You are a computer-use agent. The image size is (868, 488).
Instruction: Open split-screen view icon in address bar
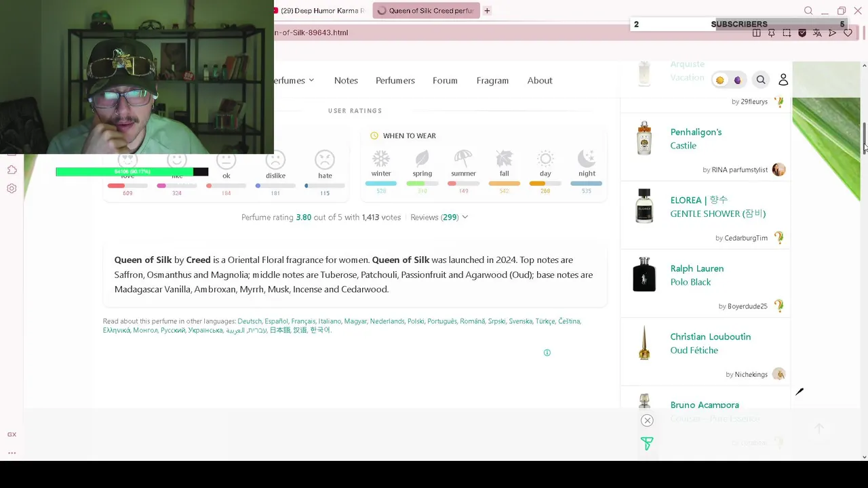756,33
